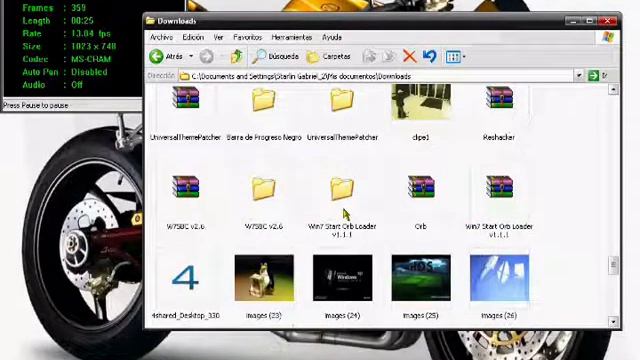Open the Archivo menu
The image size is (640, 360).
161,37
